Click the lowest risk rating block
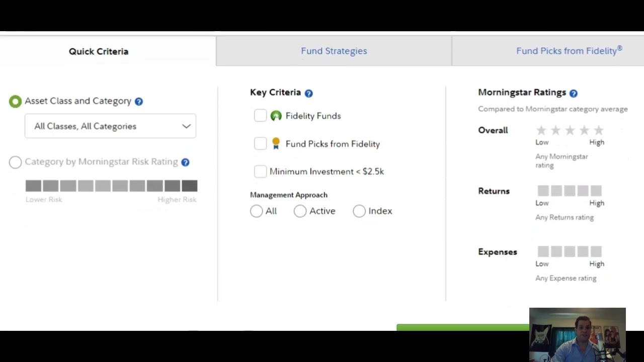 [33, 186]
